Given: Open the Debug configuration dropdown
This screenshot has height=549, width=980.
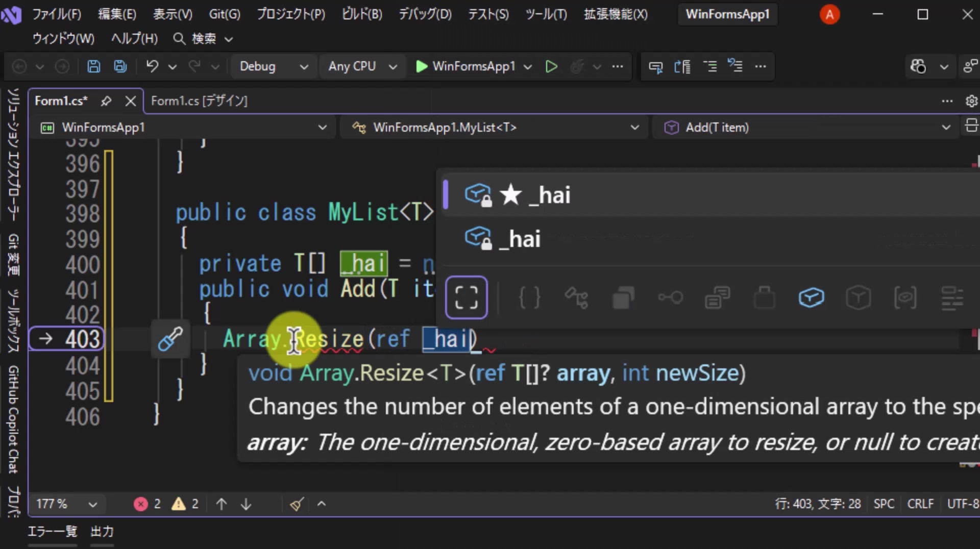Looking at the screenshot, I should coord(274,66).
